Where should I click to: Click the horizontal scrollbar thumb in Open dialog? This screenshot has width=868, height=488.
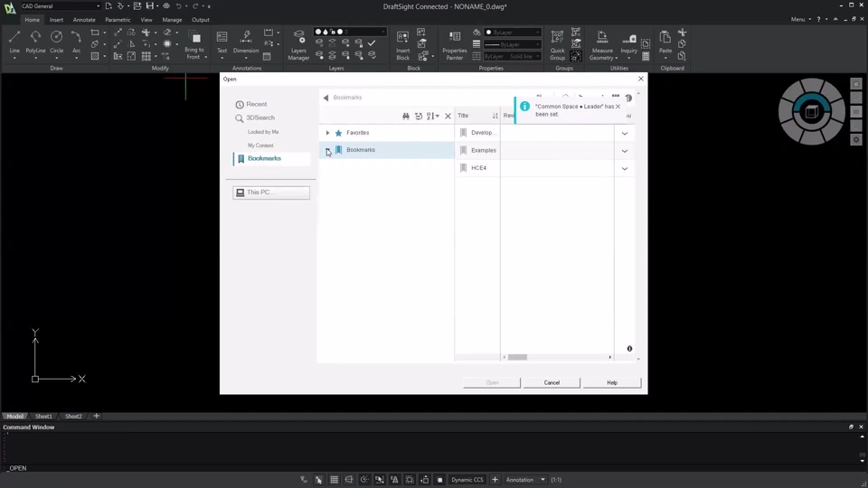pos(517,358)
